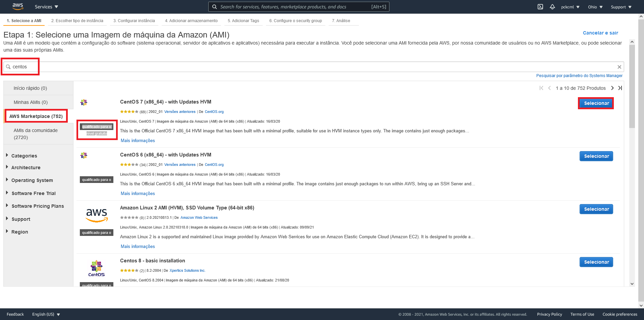Expand the Architecture filter
The height and width of the screenshot is (320, 644).
click(26, 168)
